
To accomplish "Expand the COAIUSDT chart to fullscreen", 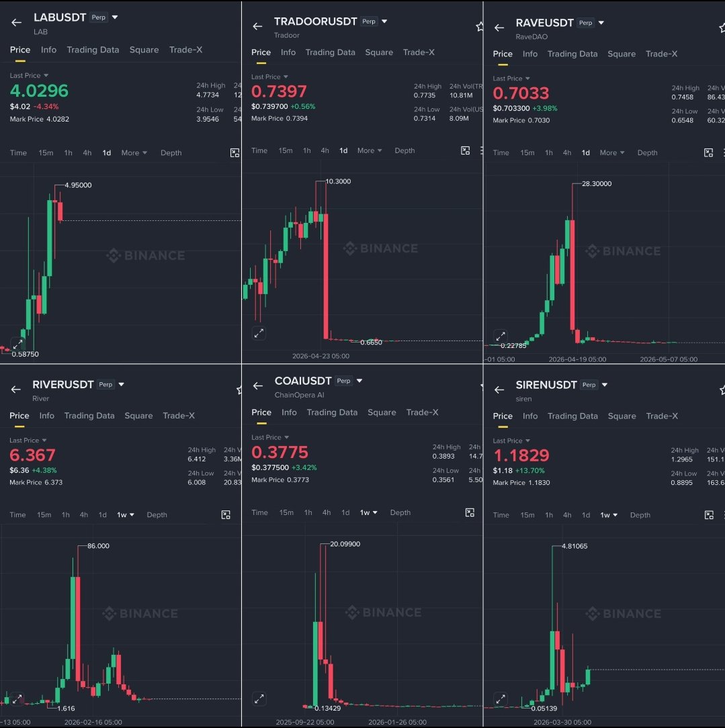I will click(259, 698).
